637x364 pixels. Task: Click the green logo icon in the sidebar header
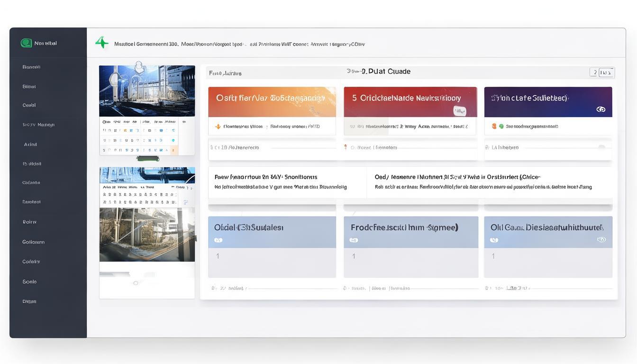pos(26,43)
